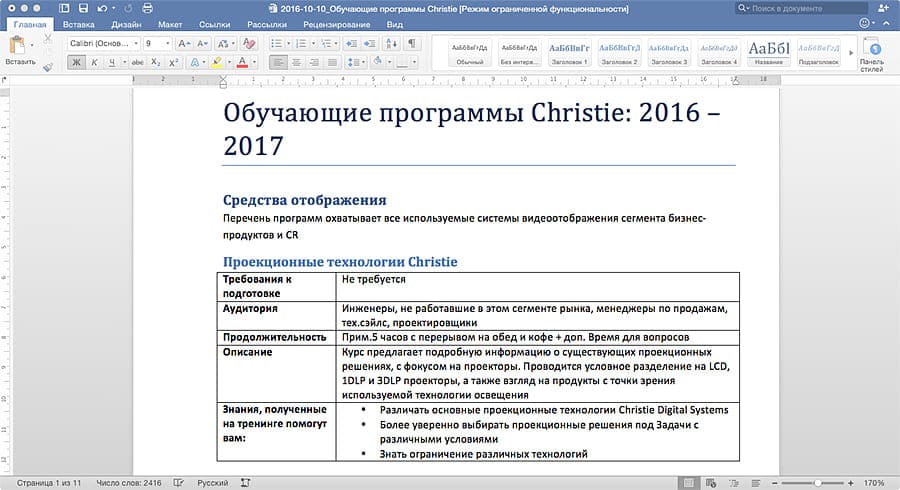Apply the Заголовок 2 style
Image resolution: width=900 pixels, height=490 pixels.
(619, 53)
